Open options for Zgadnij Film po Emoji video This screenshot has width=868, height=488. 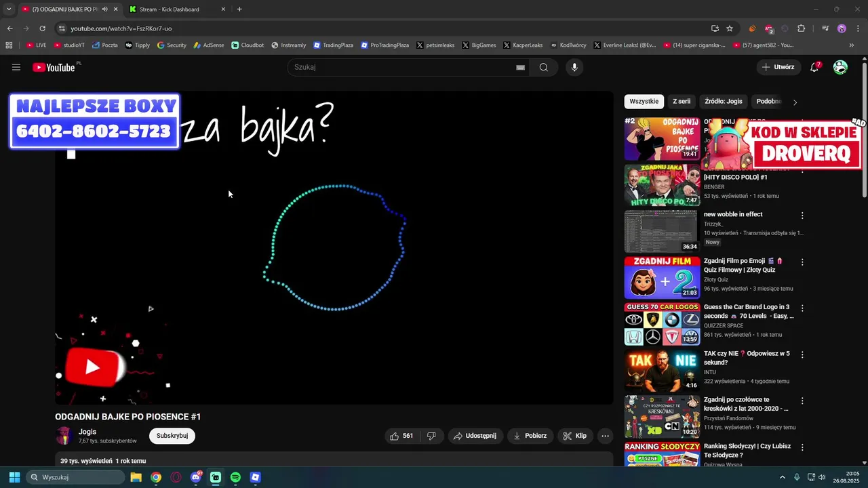pyautogui.click(x=802, y=262)
